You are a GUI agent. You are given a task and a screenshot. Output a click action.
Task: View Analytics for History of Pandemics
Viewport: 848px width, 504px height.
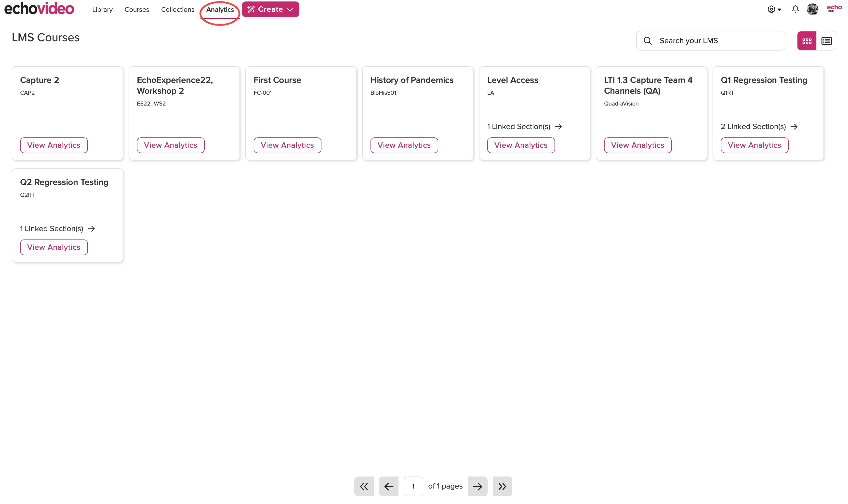click(x=404, y=145)
